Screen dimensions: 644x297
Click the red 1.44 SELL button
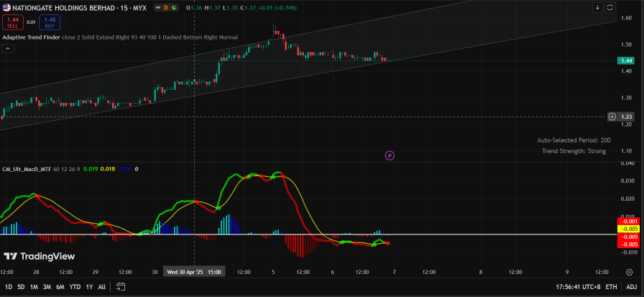[12, 22]
